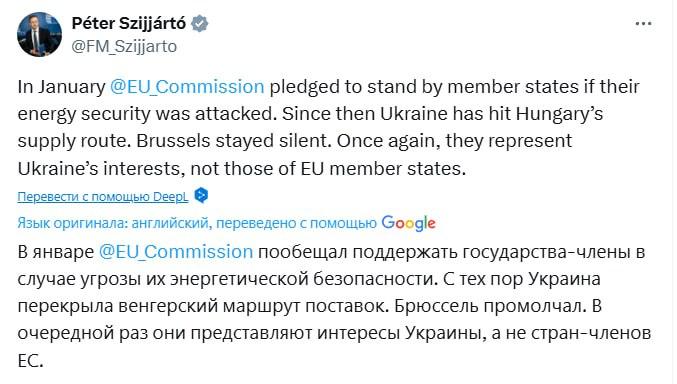Click the opening words 'In January'

coord(61,87)
